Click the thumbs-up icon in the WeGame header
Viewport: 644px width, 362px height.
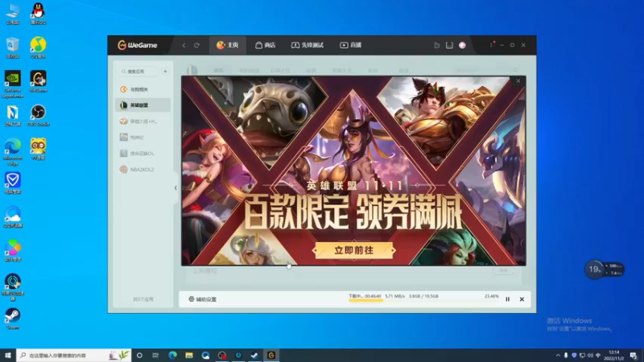pyautogui.click(x=436, y=45)
